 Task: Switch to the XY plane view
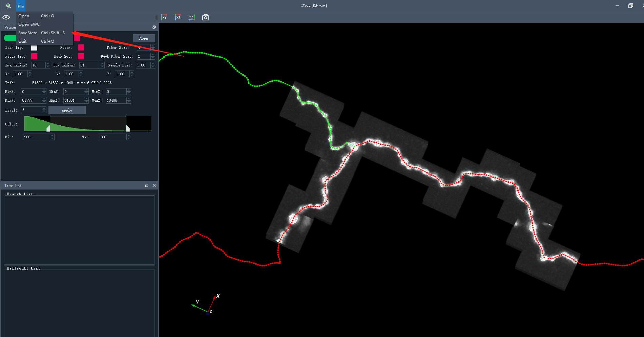pos(164,17)
